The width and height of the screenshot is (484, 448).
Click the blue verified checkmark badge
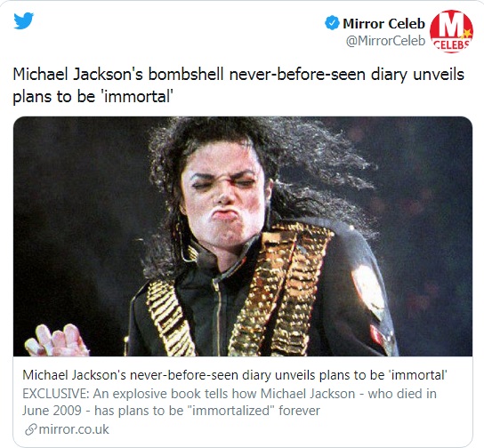click(332, 23)
